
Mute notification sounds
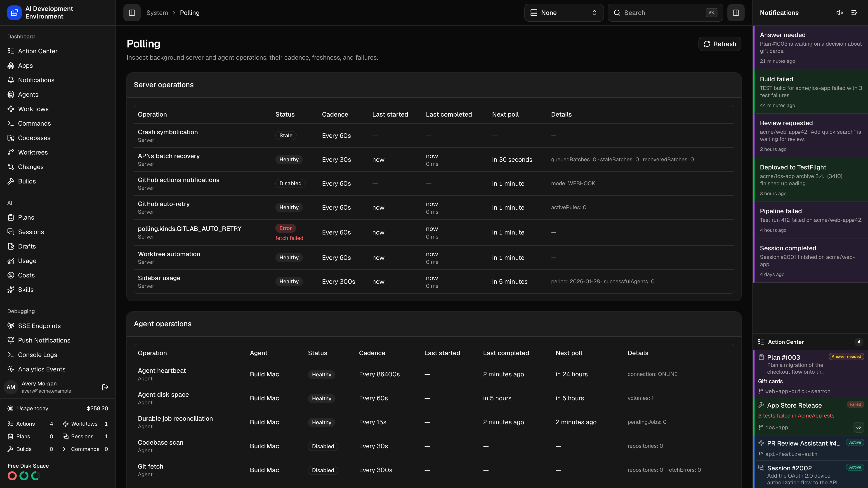coord(840,13)
